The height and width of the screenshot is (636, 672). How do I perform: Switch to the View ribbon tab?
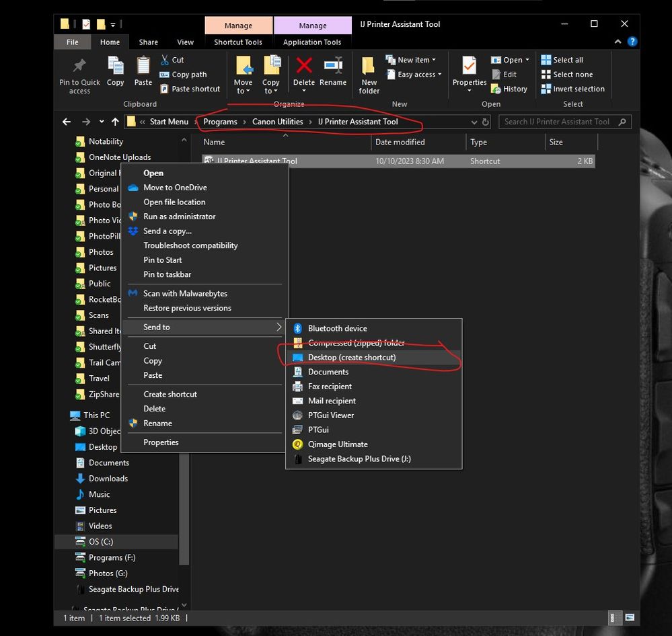[185, 42]
